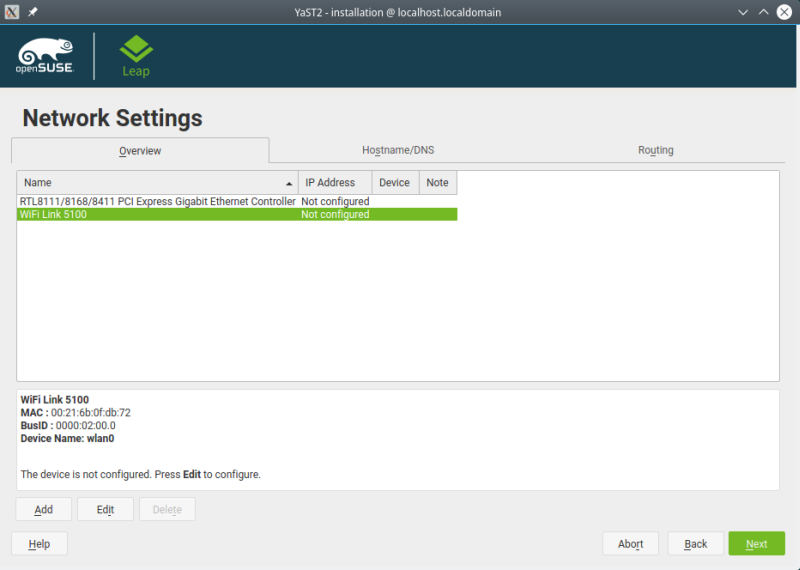
Task: Go Back to the previous step
Action: [695, 543]
